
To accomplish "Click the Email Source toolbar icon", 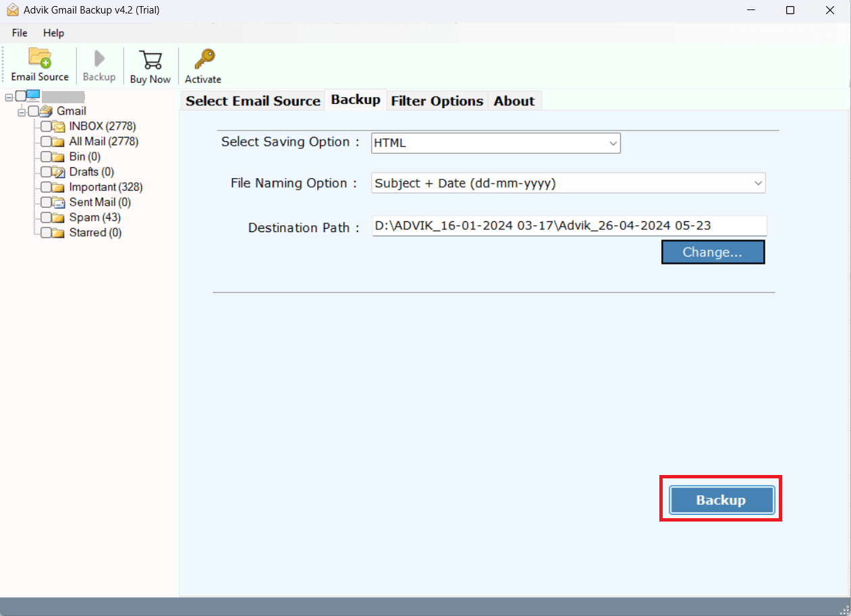I will pyautogui.click(x=40, y=58).
